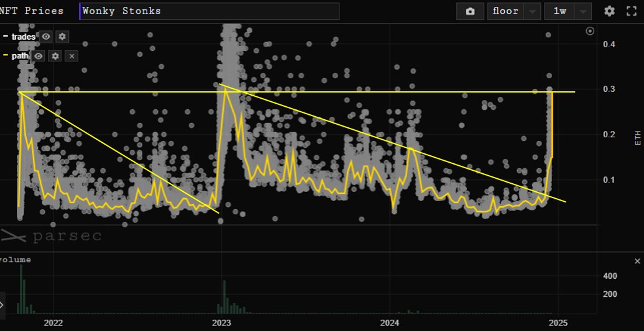This screenshot has height=331, width=644.
Task: Click the NFT Prices title
Action: pos(32,11)
